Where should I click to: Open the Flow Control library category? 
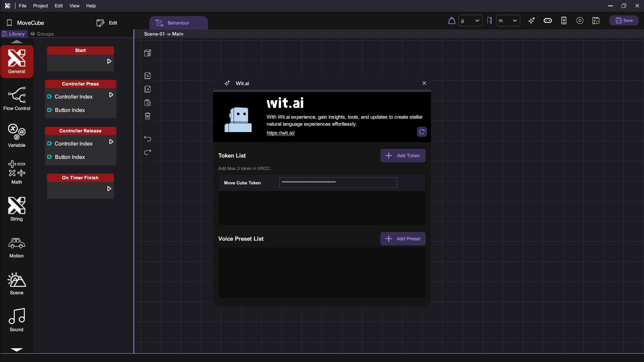[16, 99]
